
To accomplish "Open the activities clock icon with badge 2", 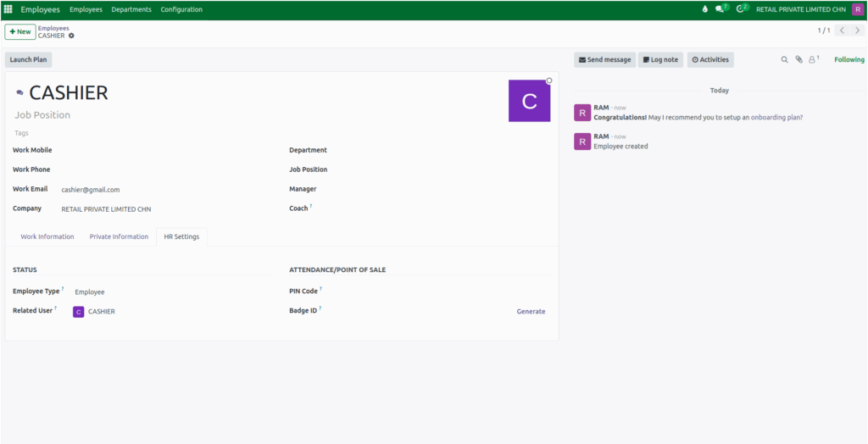I will (x=742, y=8).
